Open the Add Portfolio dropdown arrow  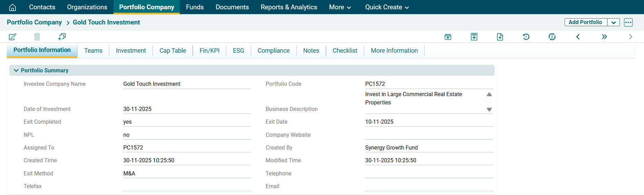pyautogui.click(x=613, y=22)
